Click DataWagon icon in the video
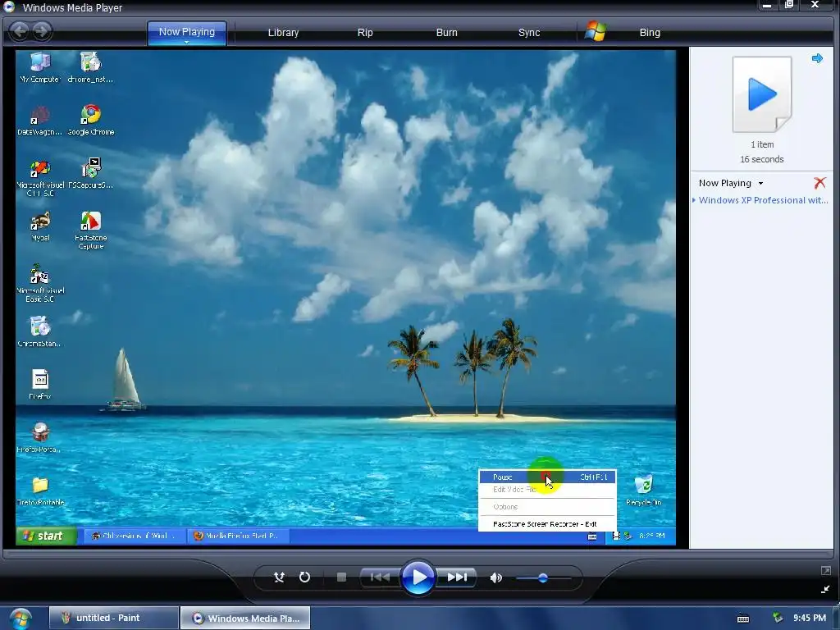Viewport: 840px width, 630px height. [x=39, y=120]
